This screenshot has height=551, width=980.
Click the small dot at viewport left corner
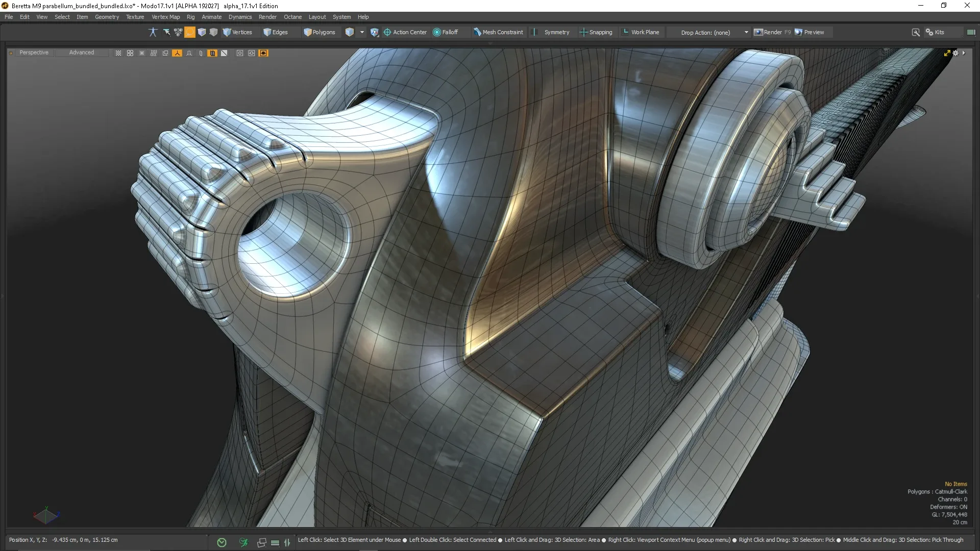pos(11,53)
